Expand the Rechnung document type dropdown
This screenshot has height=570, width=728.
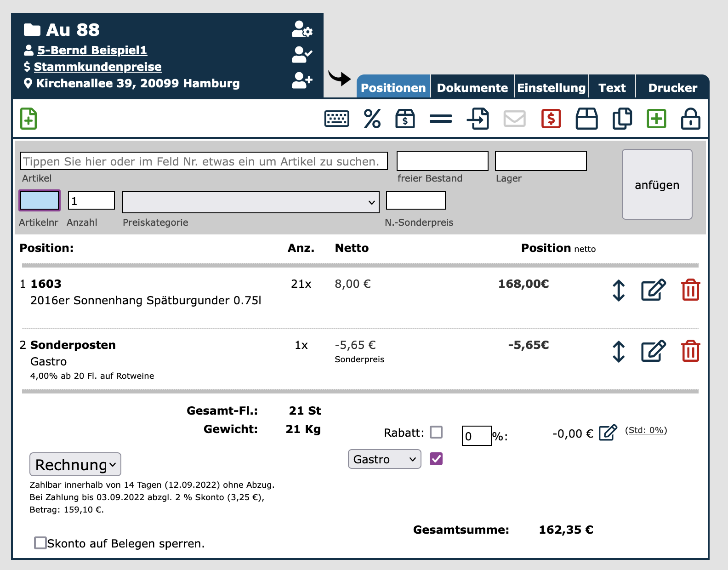click(75, 464)
